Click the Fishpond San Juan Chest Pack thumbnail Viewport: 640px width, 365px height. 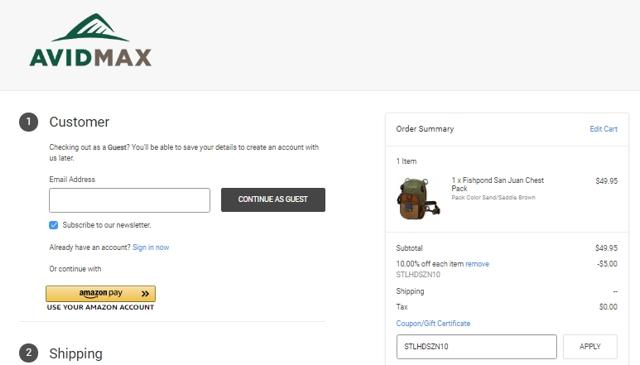click(x=418, y=199)
